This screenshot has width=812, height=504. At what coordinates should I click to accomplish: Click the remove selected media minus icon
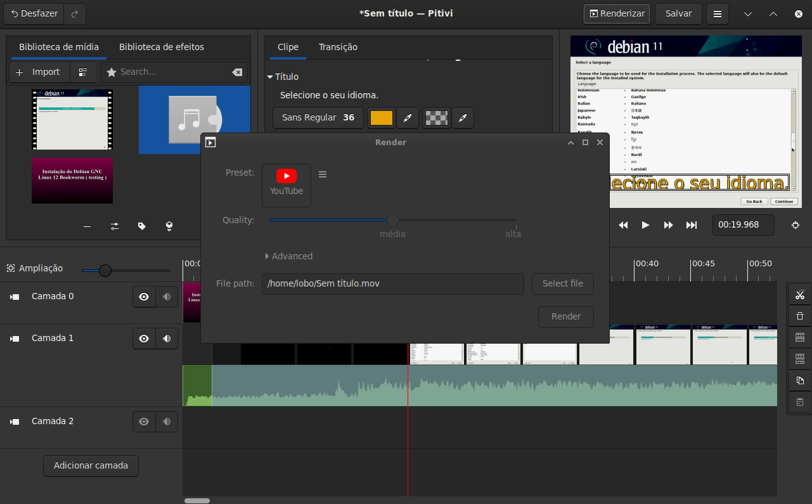(x=87, y=226)
